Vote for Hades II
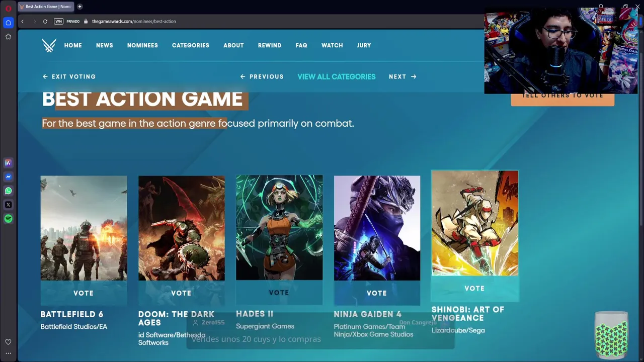 (279, 293)
